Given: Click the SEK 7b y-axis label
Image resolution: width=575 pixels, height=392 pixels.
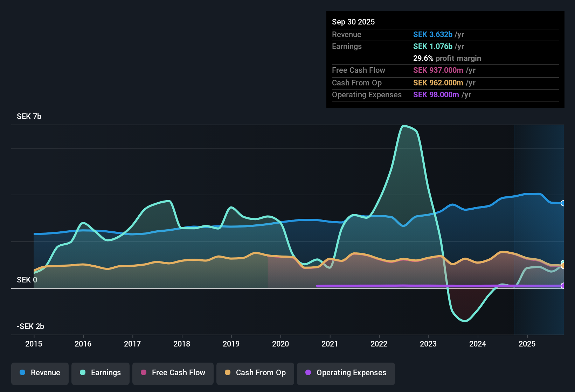Looking at the screenshot, I should coord(29,117).
